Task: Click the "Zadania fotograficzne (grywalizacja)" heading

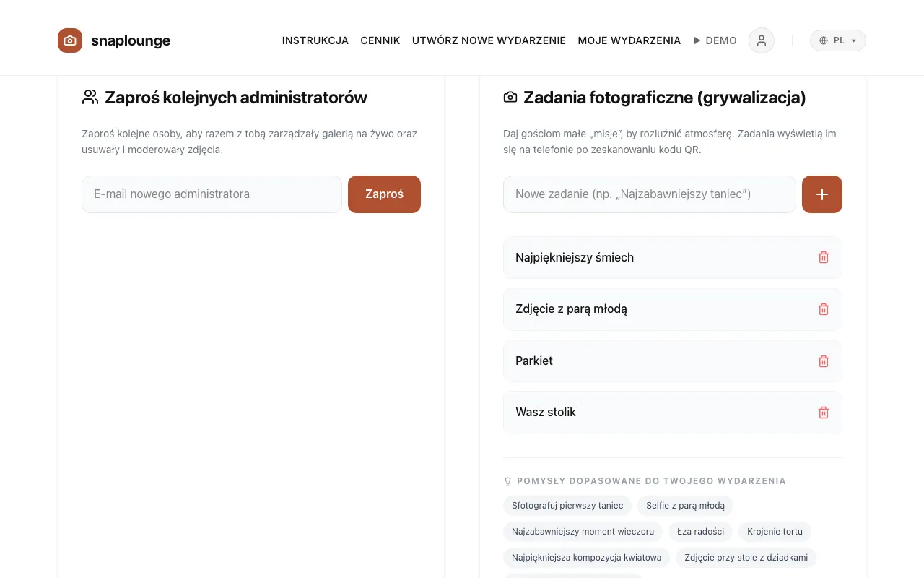Action: tap(665, 98)
